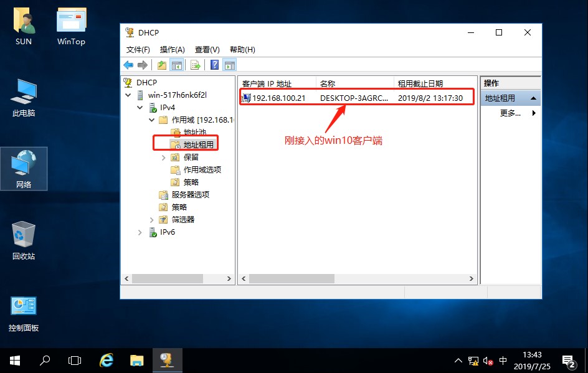The width and height of the screenshot is (588, 373).
Task: Select 网络 desktop icon
Action: coord(24,169)
